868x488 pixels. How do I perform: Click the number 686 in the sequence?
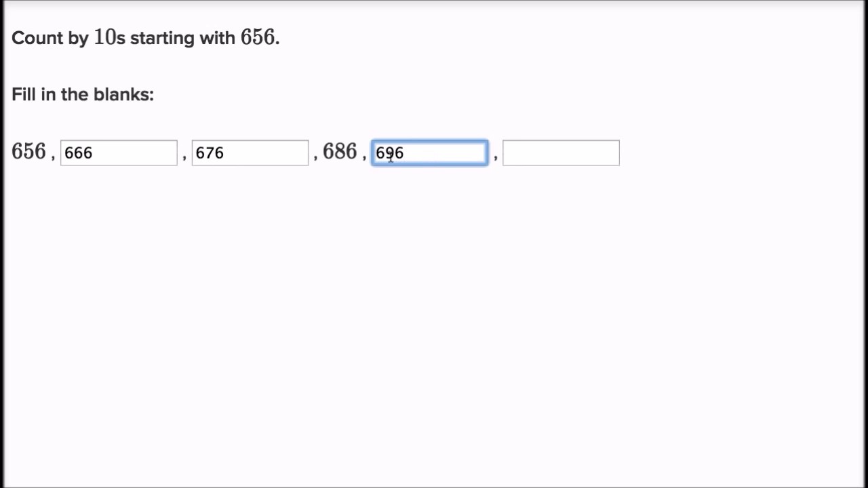tap(339, 151)
